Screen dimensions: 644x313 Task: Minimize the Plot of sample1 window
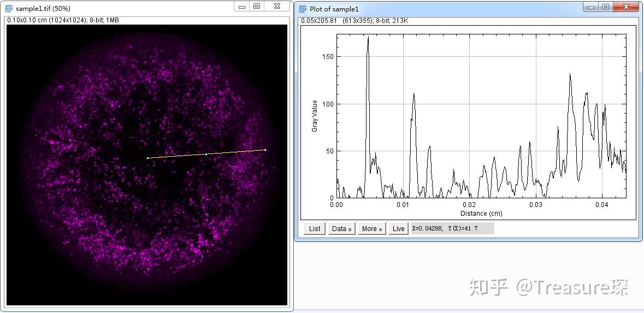pos(592,7)
